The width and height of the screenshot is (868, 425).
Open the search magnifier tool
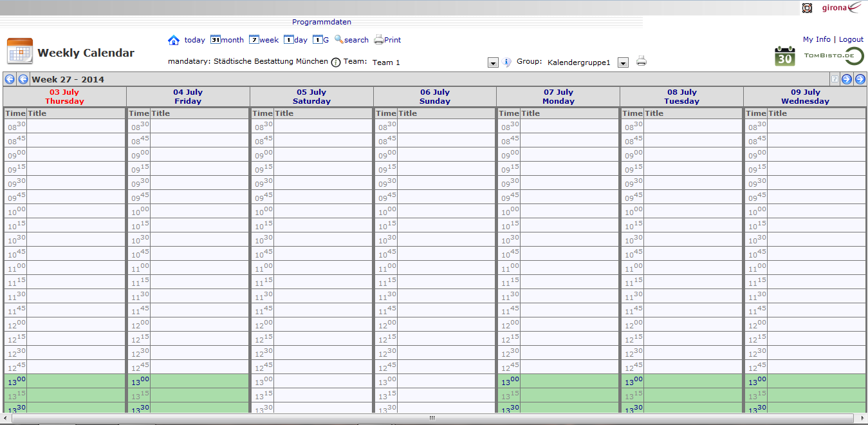(351, 40)
